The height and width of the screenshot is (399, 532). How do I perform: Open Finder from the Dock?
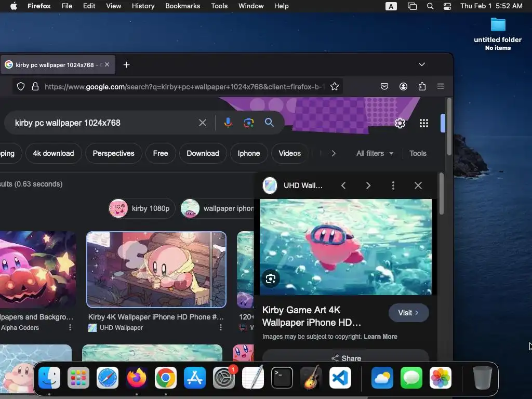[x=49, y=378]
